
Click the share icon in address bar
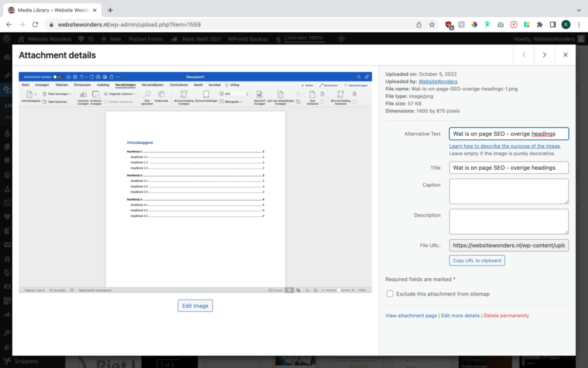[419, 25]
